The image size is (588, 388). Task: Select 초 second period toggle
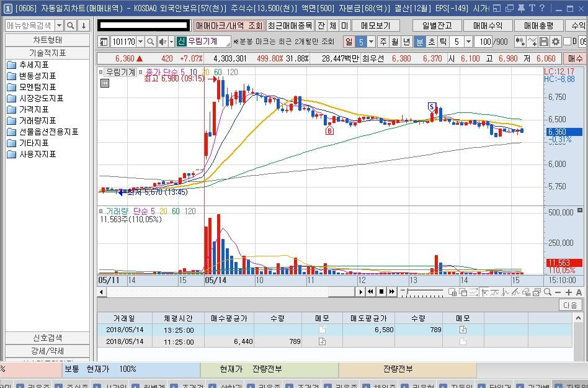(x=432, y=42)
